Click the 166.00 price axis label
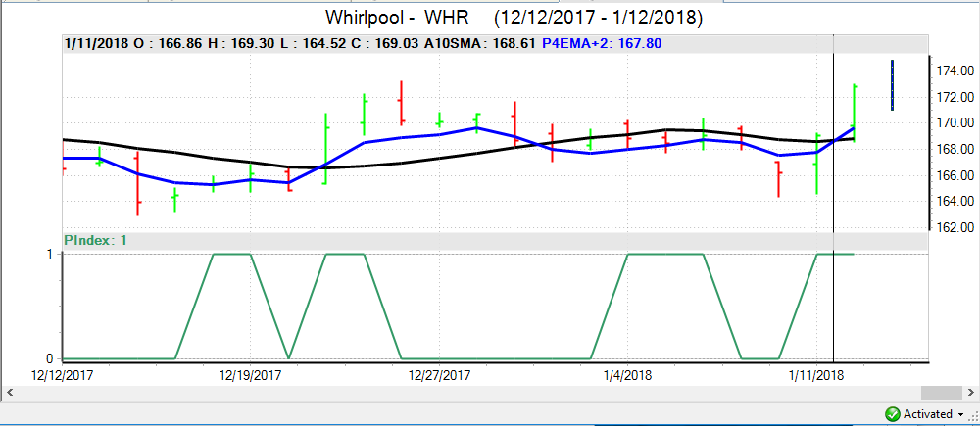 point(955,175)
